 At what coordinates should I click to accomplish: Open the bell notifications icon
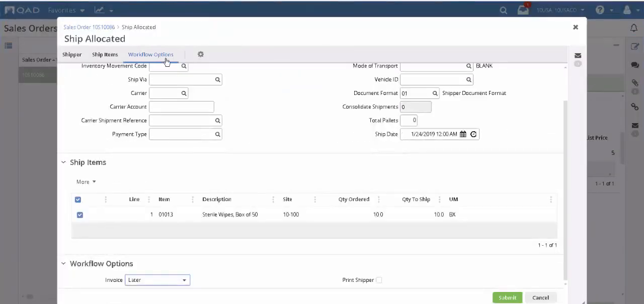click(634, 28)
